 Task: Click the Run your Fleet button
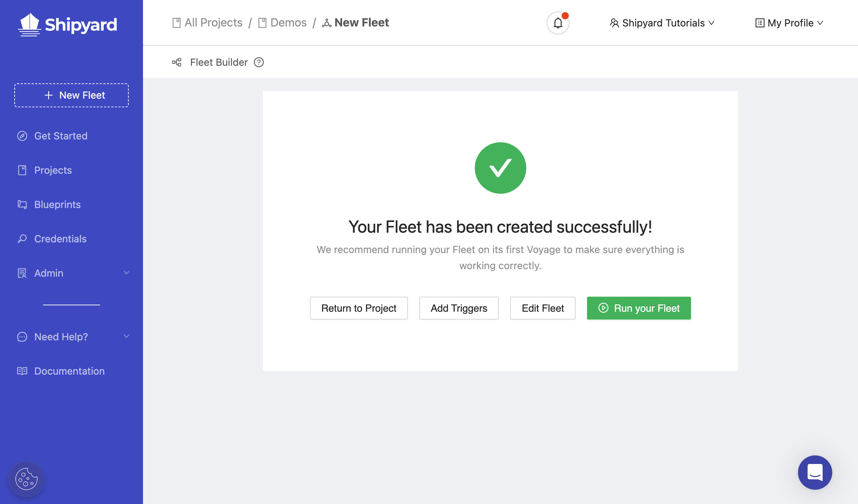(639, 308)
